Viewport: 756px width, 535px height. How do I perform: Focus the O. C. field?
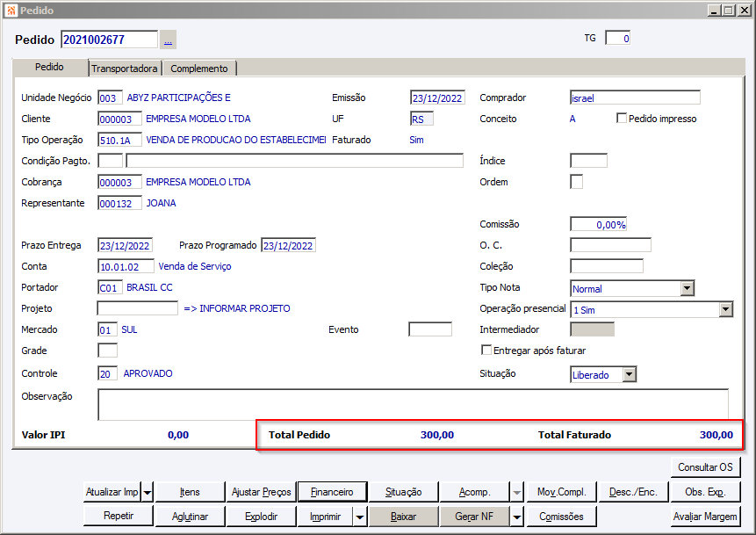[x=610, y=245]
